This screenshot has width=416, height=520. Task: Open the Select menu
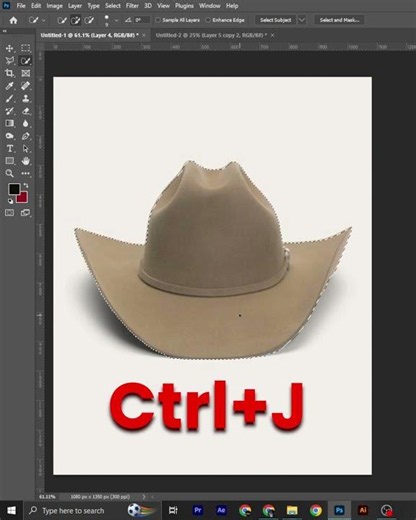click(x=113, y=6)
